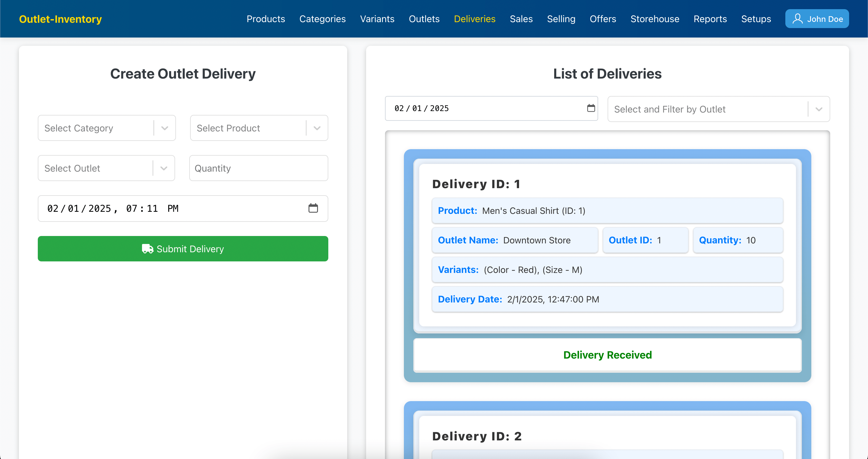The image size is (868, 459).
Task: Open Select and Filter by Outlet combo box
Action: coord(718,109)
